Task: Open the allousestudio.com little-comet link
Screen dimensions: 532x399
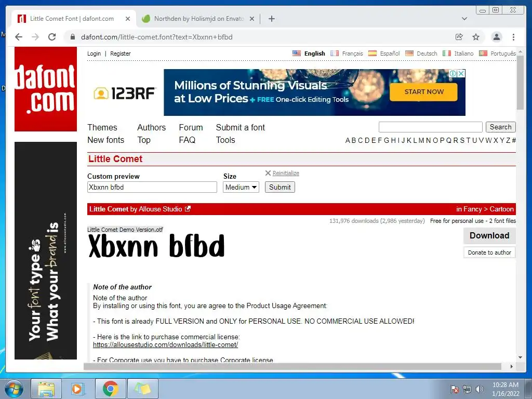Action: [165, 345]
